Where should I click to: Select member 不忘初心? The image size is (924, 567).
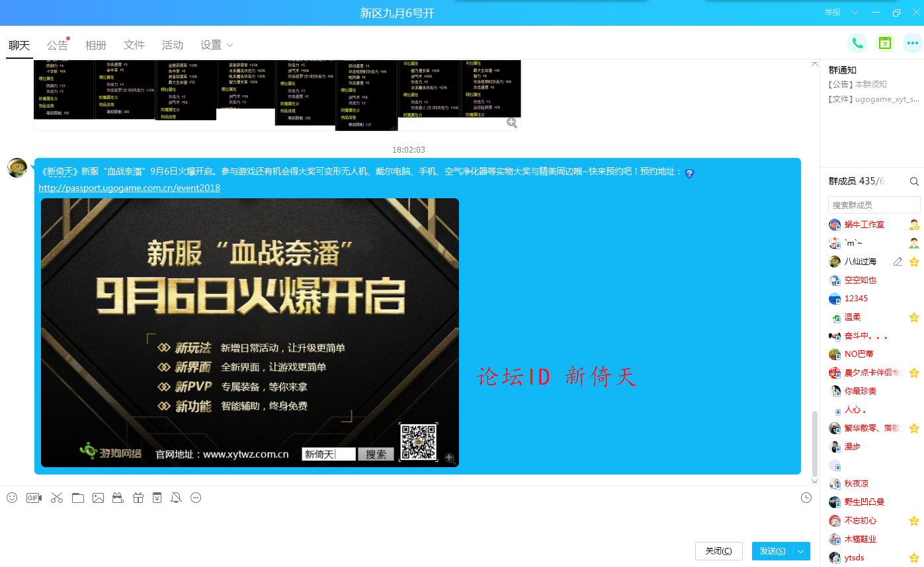click(861, 521)
